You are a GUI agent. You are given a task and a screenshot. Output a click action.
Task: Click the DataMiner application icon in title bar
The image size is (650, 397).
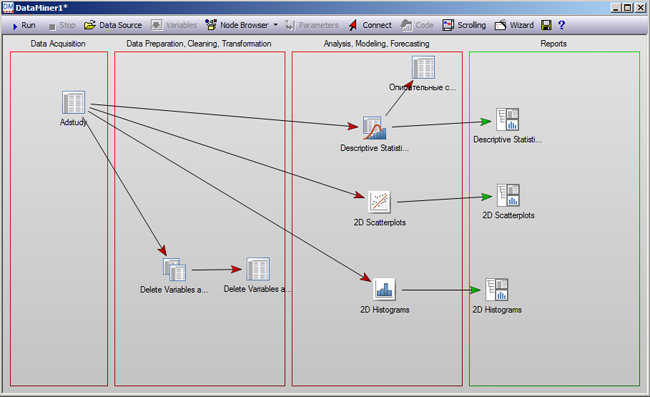tap(8, 7)
